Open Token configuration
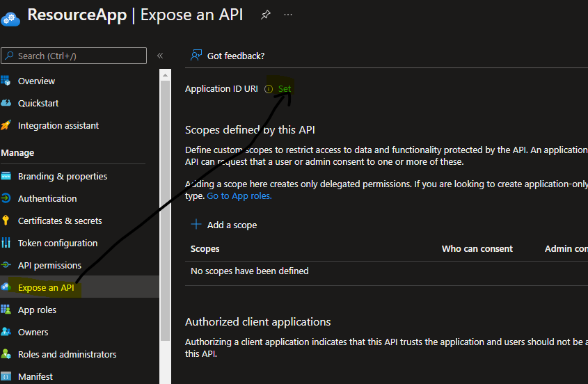588x384 pixels. click(x=58, y=243)
